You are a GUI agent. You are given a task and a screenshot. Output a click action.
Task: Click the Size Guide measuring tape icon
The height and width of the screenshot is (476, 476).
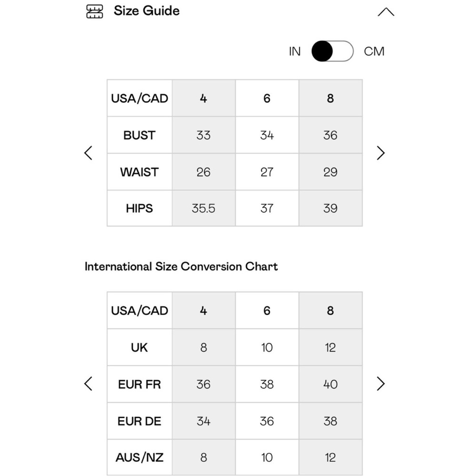point(94,11)
